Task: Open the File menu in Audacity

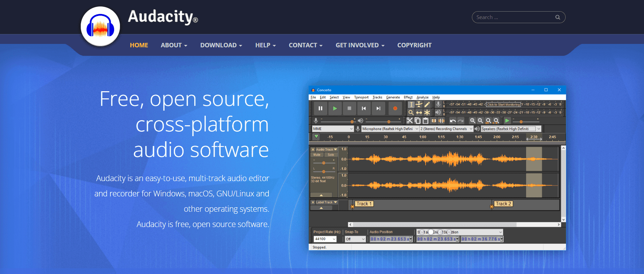Action: coord(313,97)
